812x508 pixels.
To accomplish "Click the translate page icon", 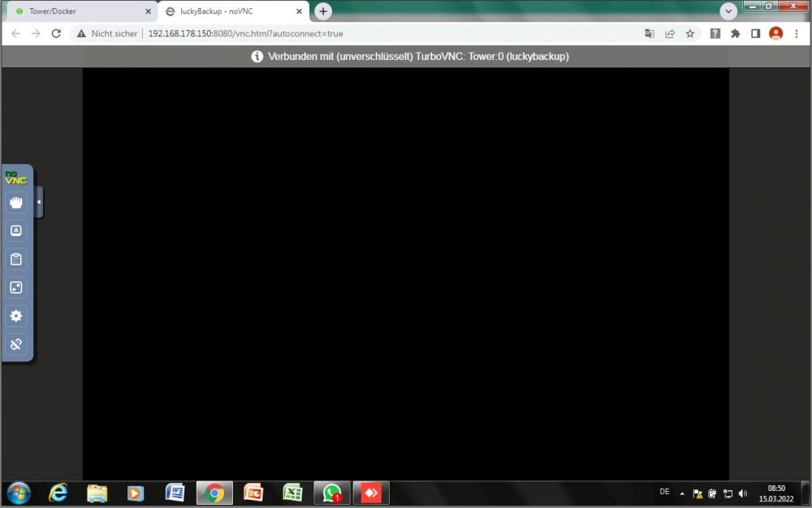I will coord(650,33).
